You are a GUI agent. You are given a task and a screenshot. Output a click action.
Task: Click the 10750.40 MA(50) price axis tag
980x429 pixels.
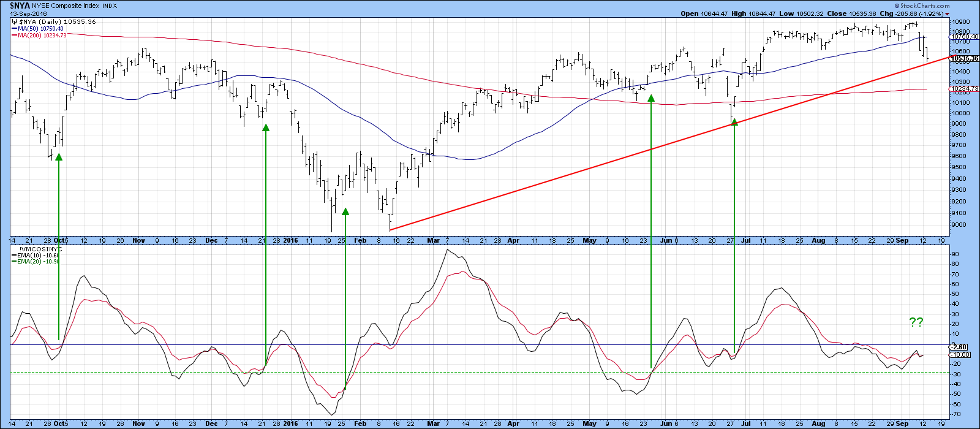(x=964, y=37)
